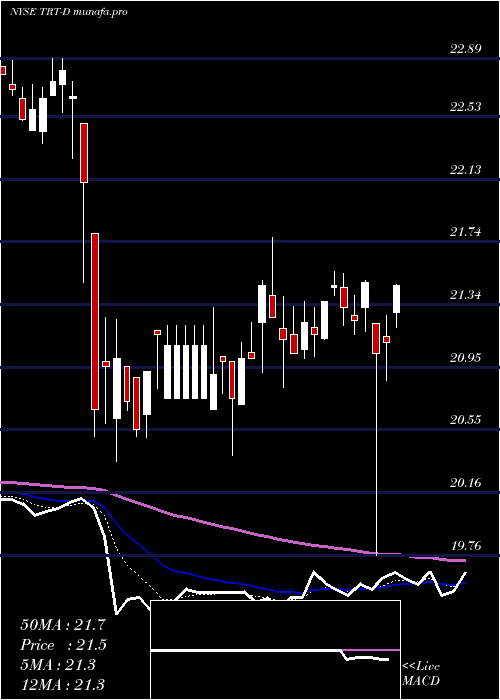Click the 12MA : 21.3 readout
500x700 pixels.
pos(63,684)
